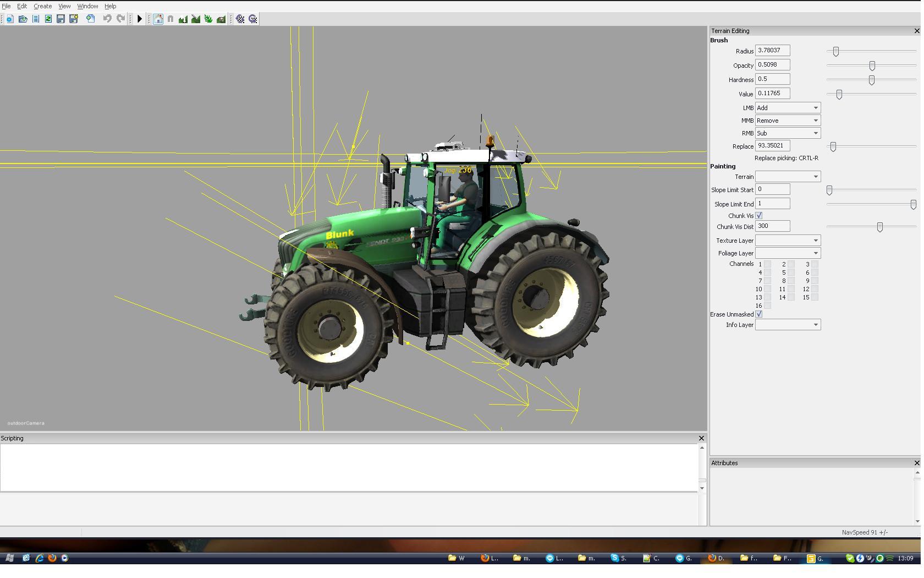
Task: Close the Scripting panel
Action: [701, 438]
